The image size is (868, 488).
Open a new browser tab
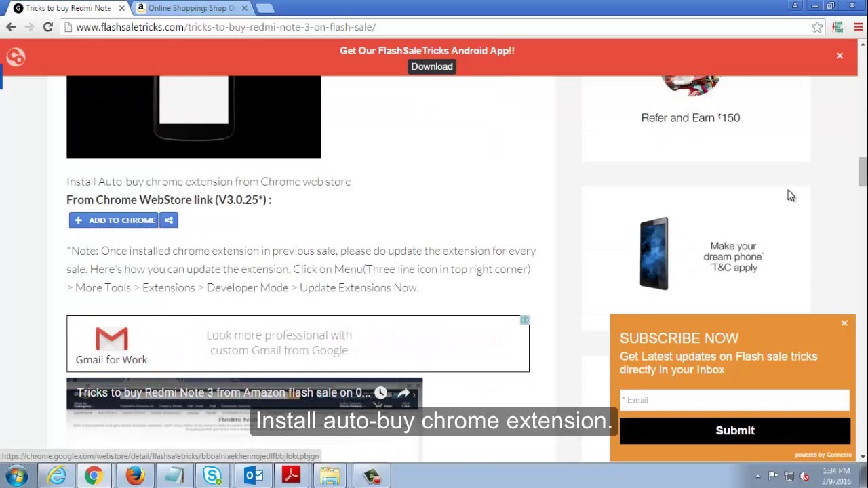click(264, 8)
